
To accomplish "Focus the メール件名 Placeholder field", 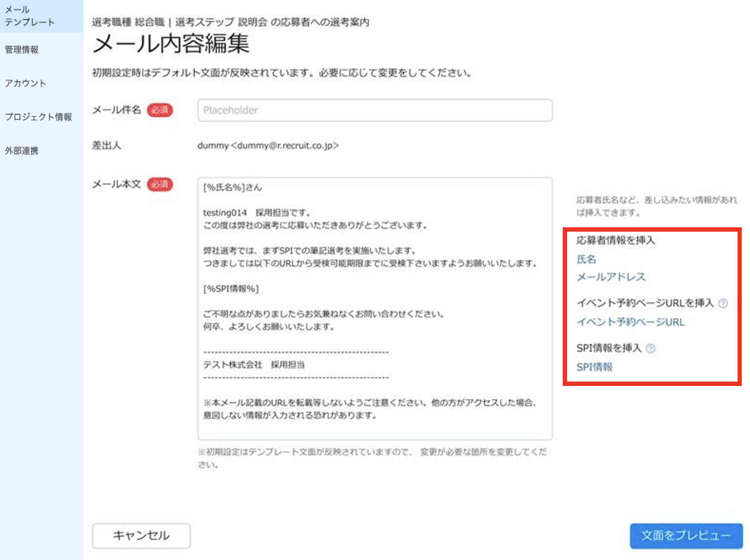I will (375, 110).
